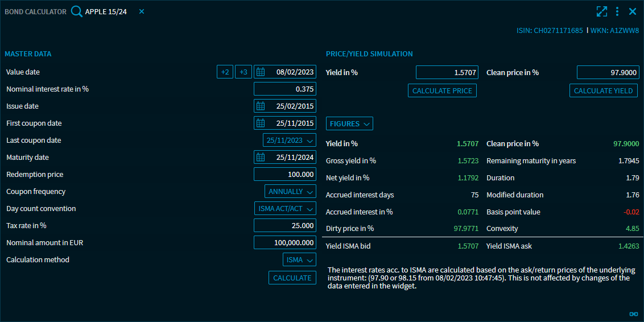Open calendar for Issue date
The image size is (644, 322).
[x=261, y=106]
